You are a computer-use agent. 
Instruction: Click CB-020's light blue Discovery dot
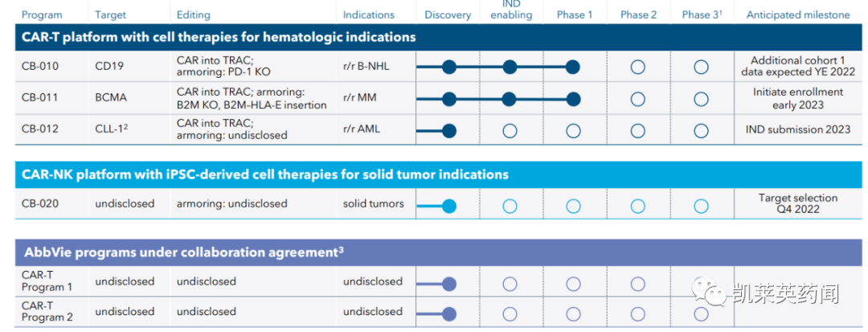(x=449, y=207)
